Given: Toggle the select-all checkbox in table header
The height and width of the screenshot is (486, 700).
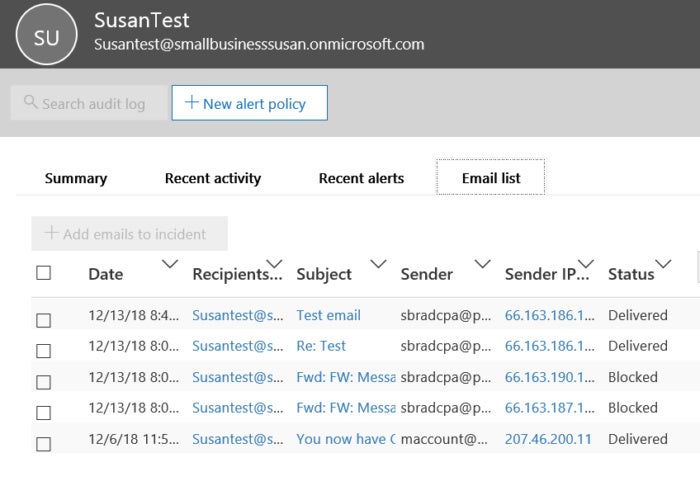Looking at the screenshot, I should point(43,273).
